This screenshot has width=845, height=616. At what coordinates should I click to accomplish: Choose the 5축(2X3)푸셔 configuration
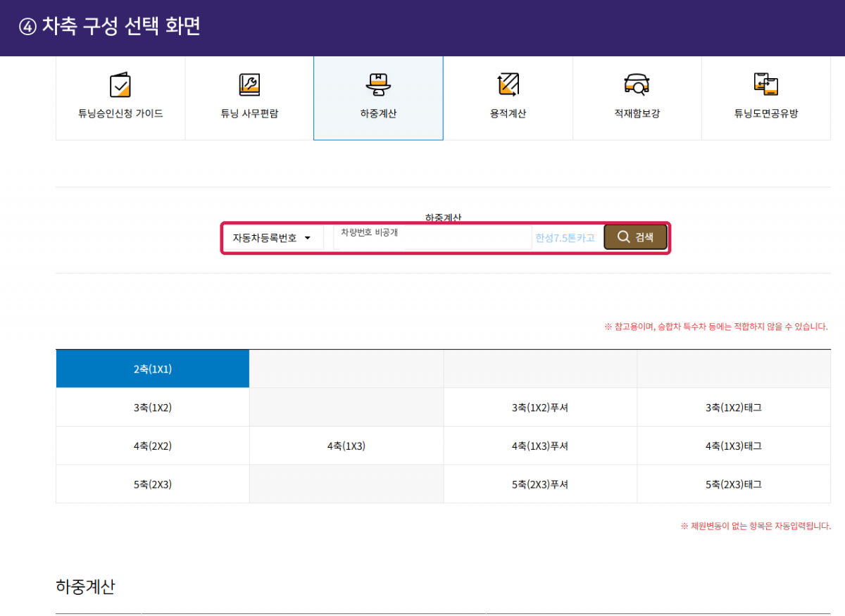(540, 484)
